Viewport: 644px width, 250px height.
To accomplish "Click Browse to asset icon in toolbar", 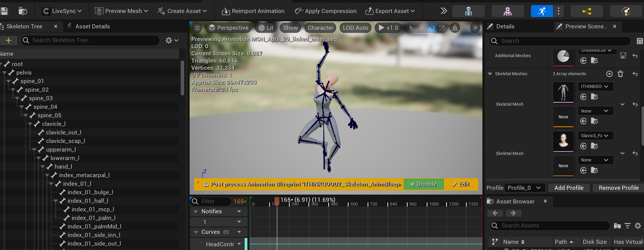I will [23, 11].
